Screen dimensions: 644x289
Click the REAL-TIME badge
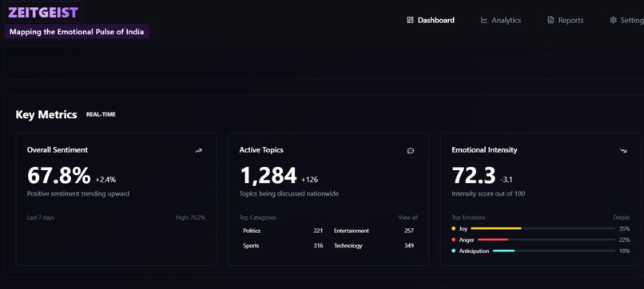pos(101,114)
